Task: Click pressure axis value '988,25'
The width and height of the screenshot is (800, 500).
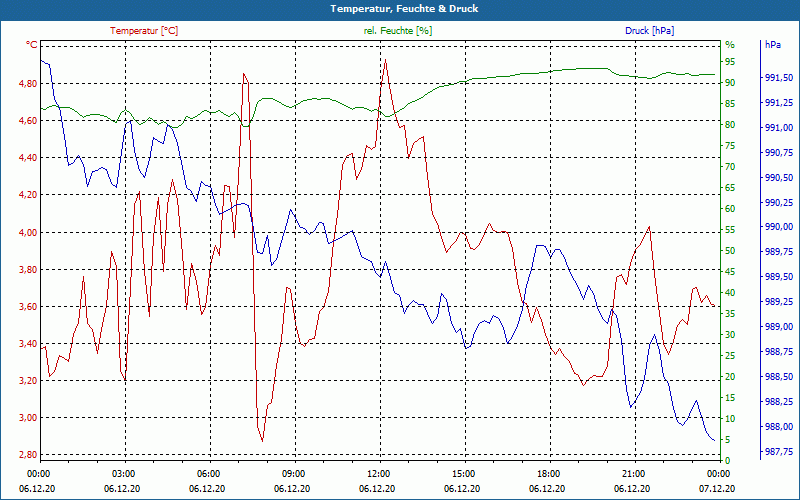Action: [779, 402]
